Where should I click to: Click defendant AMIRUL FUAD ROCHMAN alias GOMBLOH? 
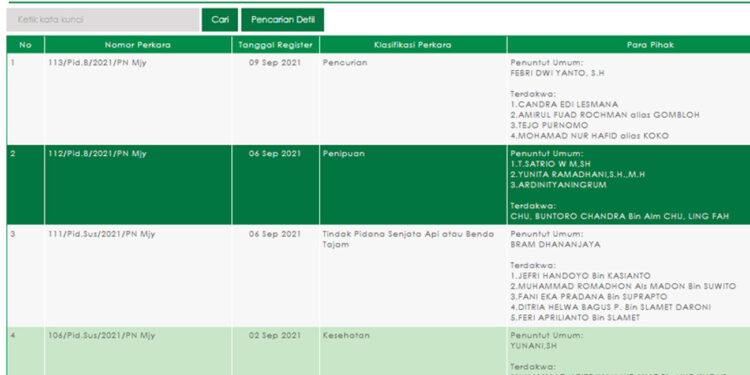605,115
